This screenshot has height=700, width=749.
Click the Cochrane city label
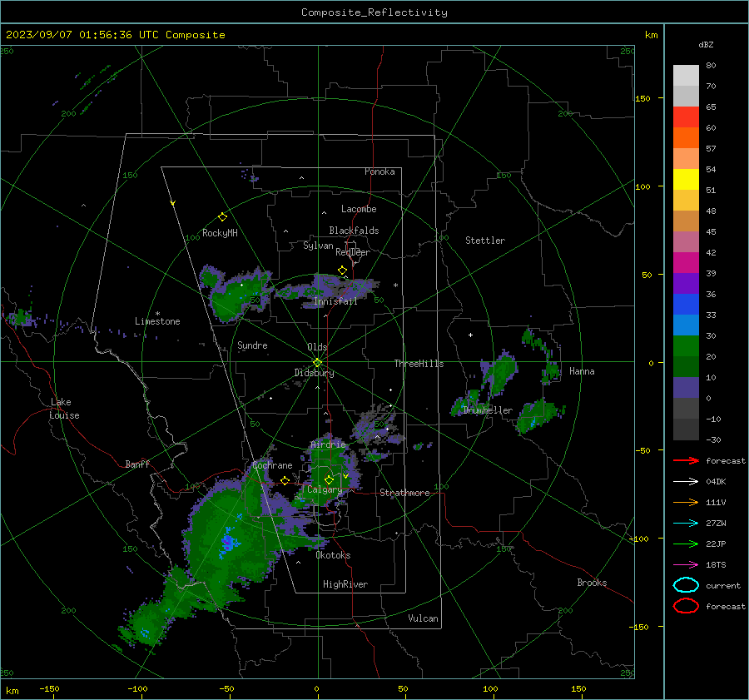click(x=272, y=465)
